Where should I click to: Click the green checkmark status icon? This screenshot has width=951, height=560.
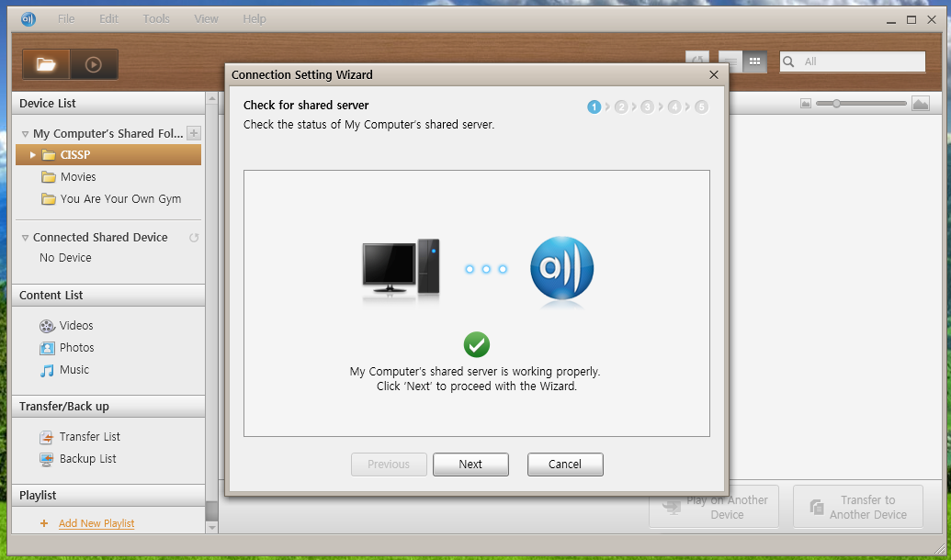click(x=477, y=345)
